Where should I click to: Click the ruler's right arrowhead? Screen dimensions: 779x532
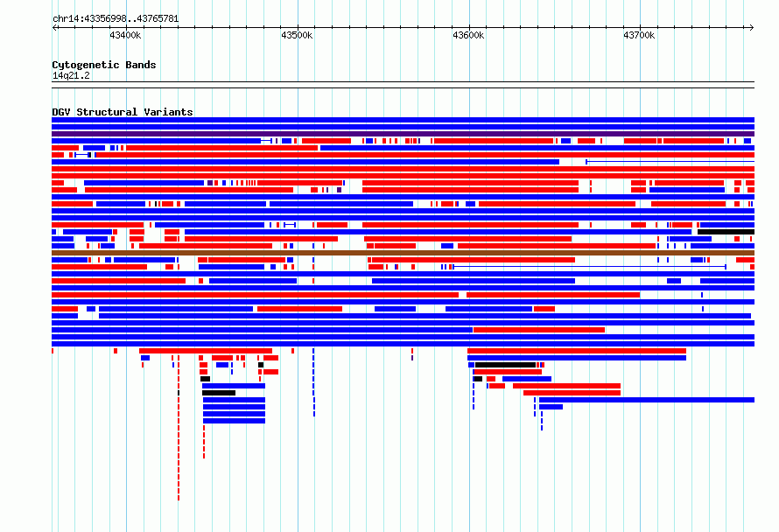(752, 28)
